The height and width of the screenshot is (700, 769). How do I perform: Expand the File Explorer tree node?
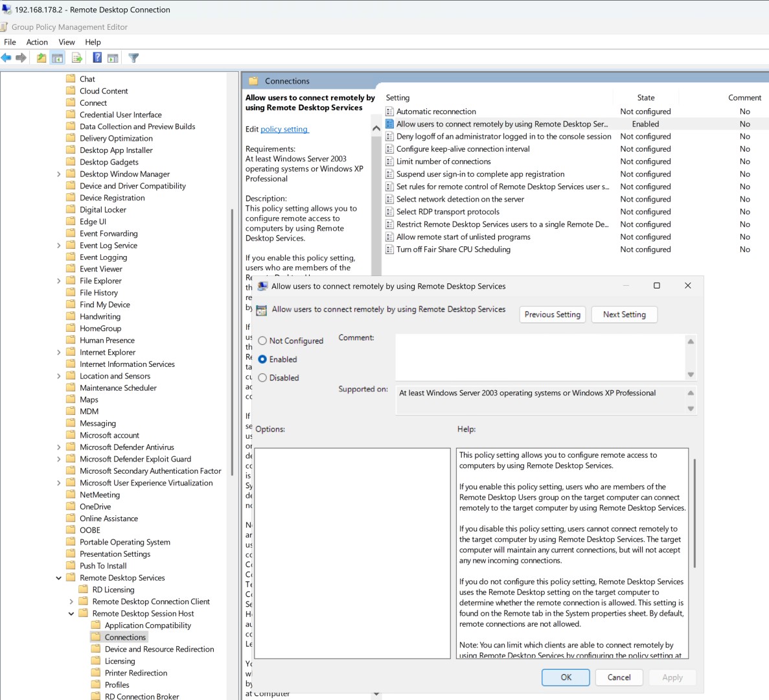[x=58, y=281]
